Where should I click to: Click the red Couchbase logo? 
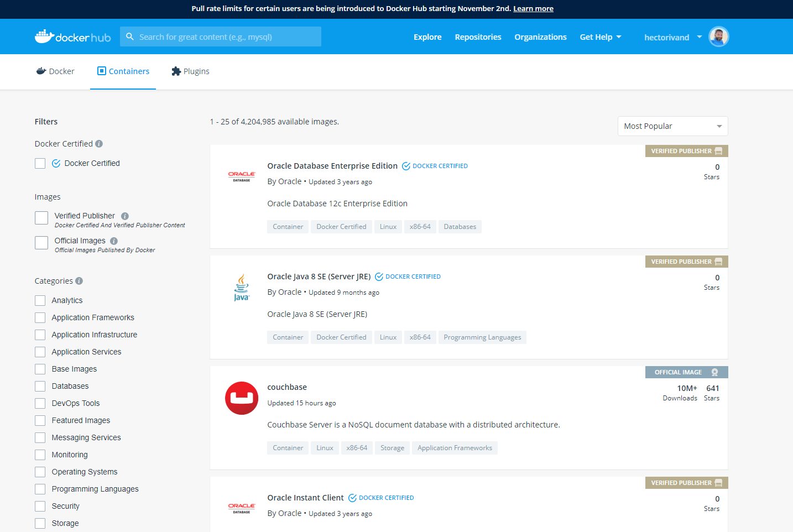(242, 398)
